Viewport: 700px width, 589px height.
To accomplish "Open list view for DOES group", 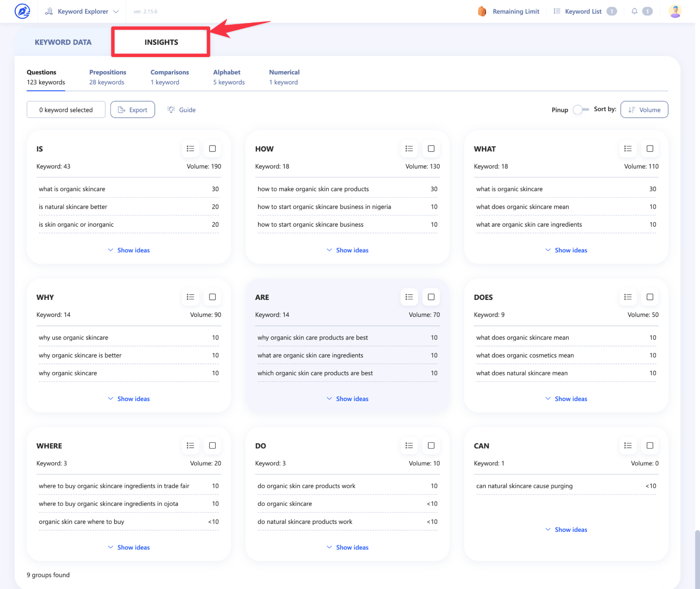I will click(628, 297).
